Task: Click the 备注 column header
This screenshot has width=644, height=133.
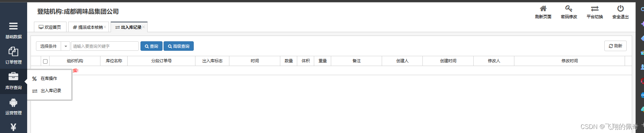Action: tap(357, 61)
